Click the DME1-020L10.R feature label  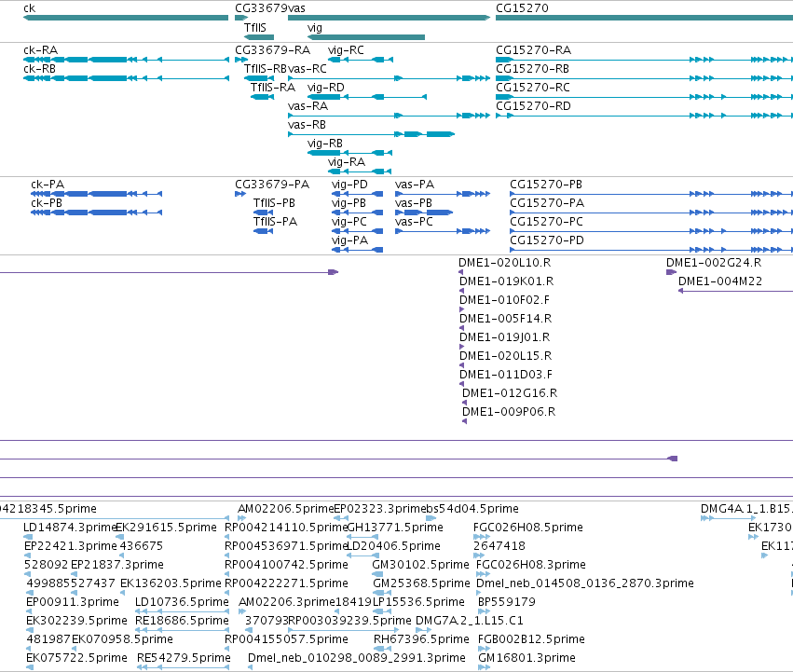click(x=505, y=263)
